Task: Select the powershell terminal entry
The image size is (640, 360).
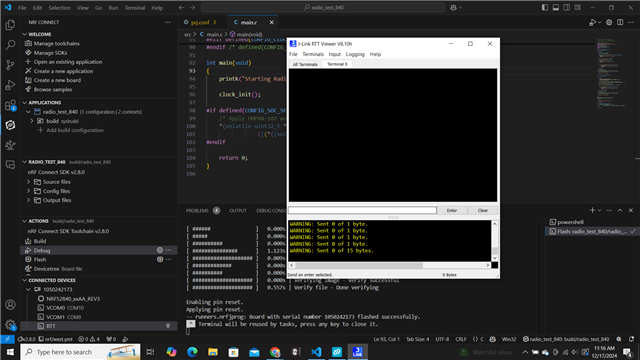Action: (570, 222)
